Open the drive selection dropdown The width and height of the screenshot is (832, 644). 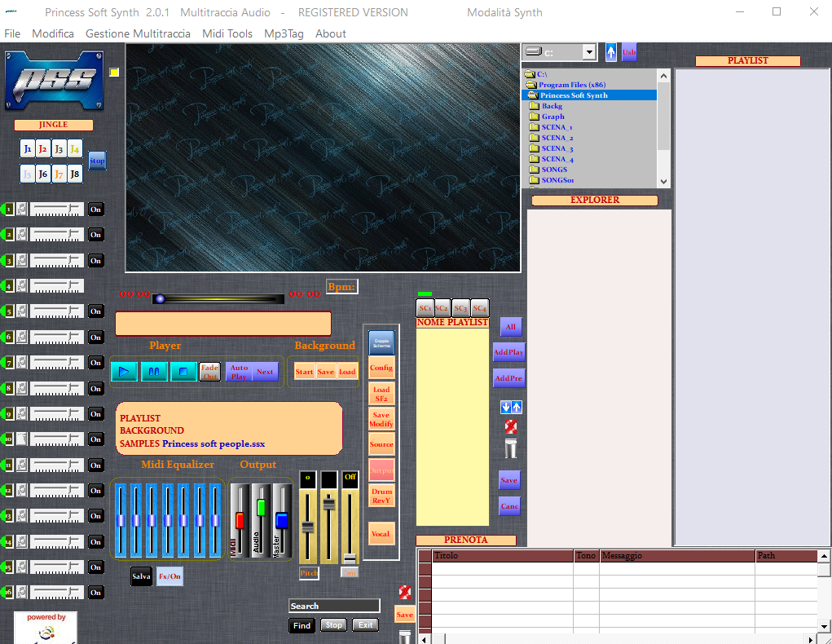589,51
